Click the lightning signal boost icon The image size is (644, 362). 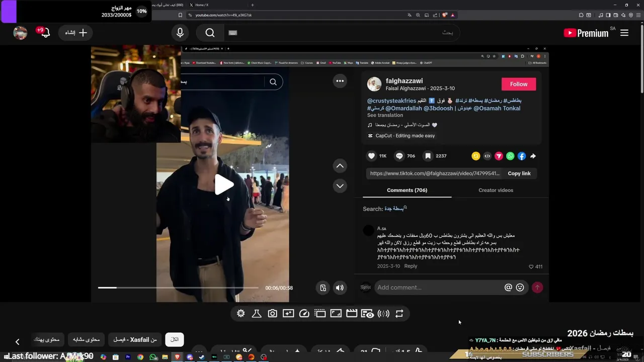[x=383, y=314]
